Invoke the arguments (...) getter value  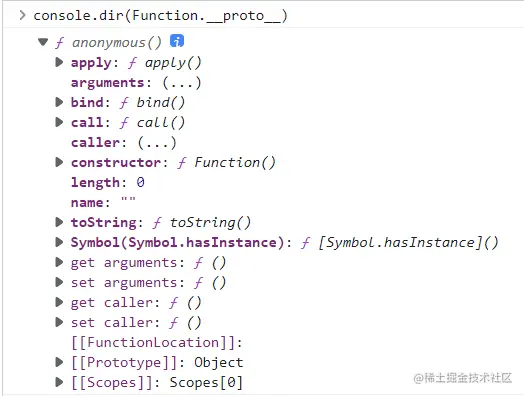point(182,83)
